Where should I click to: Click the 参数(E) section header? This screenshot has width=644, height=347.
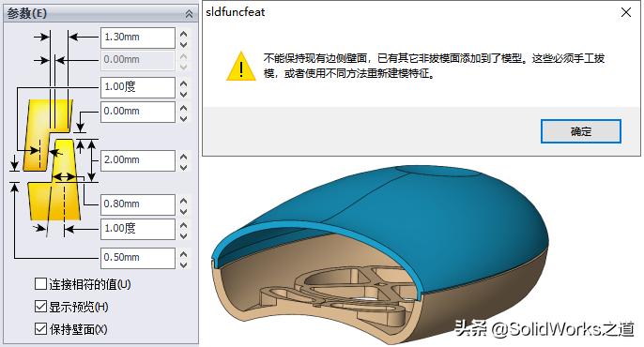(x=100, y=14)
